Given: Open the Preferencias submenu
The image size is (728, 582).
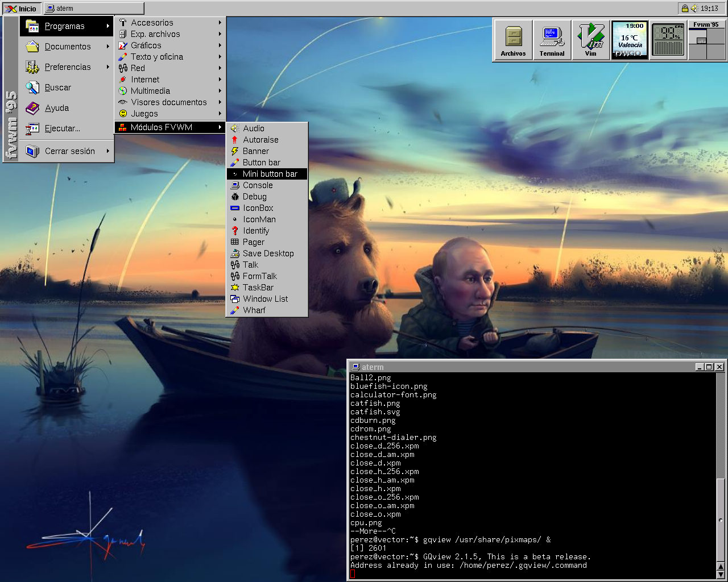Looking at the screenshot, I should (x=67, y=67).
